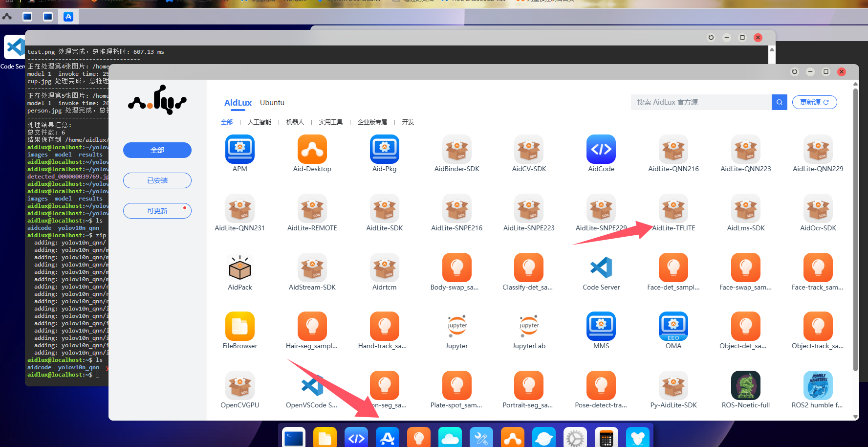The width and height of the screenshot is (868, 447).
Task: Select the 全部 category filter under the tabs
Action: pyautogui.click(x=227, y=122)
